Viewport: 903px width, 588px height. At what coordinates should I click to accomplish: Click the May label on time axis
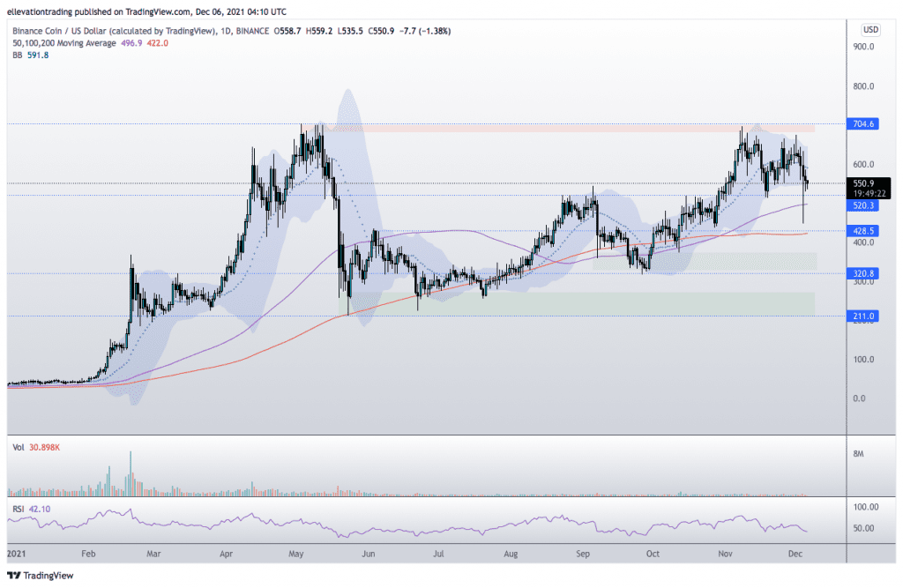tap(296, 554)
